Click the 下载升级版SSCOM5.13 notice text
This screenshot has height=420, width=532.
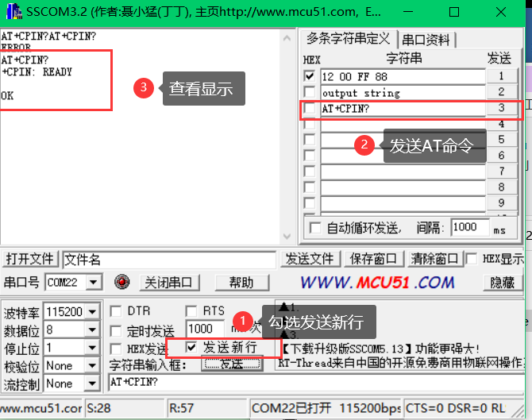(x=380, y=349)
